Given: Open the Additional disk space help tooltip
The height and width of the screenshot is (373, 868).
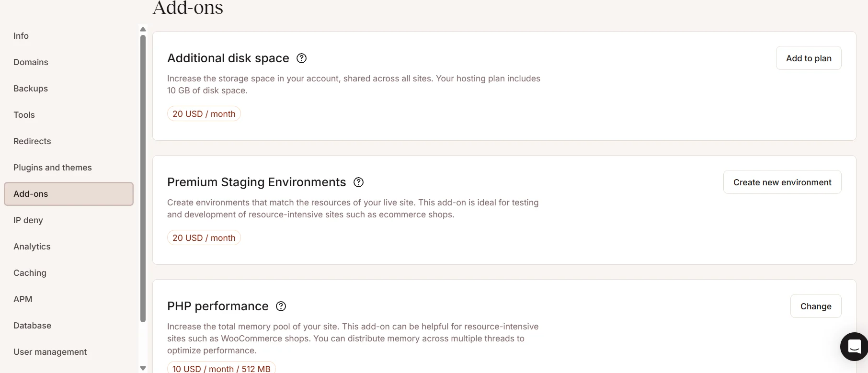Looking at the screenshot, I should pyautogui.click(x=301, y=58).
